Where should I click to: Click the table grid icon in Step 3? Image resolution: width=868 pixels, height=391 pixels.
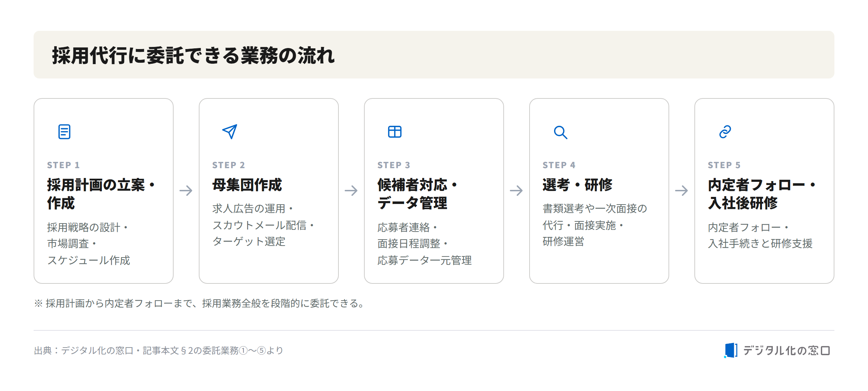pyautogui.click(x=395, y=132)
